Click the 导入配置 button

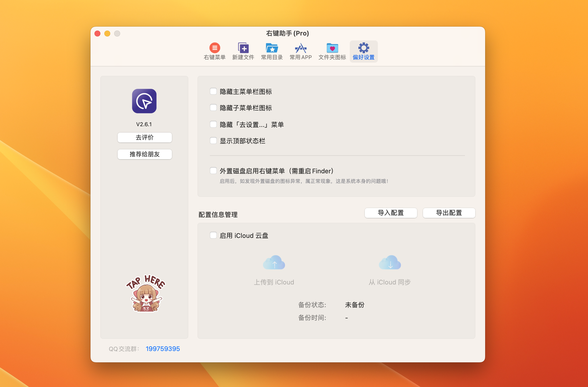391,213
